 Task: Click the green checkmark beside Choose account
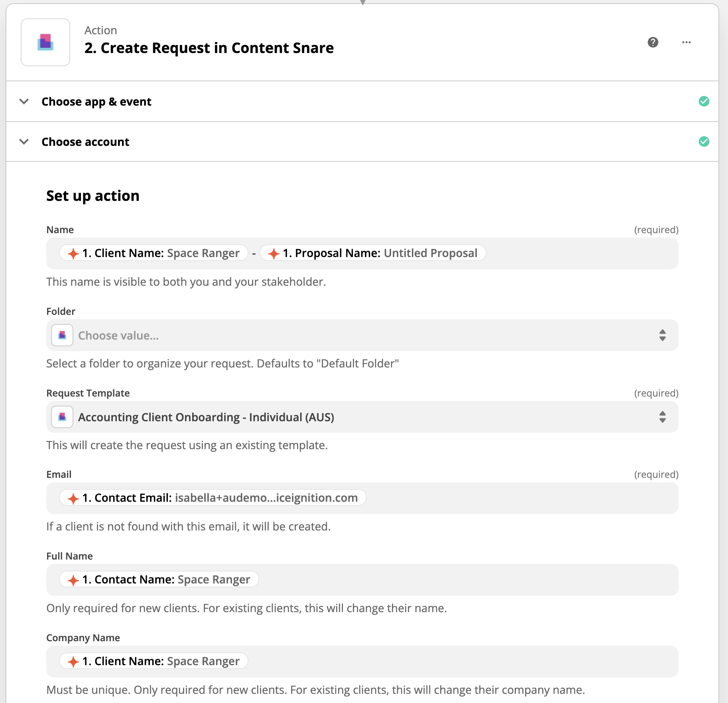[x=704, y=141]
